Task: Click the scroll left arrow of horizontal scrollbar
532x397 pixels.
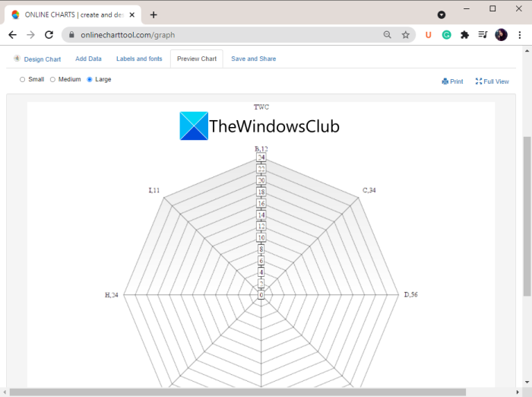Action: [5, 392]
